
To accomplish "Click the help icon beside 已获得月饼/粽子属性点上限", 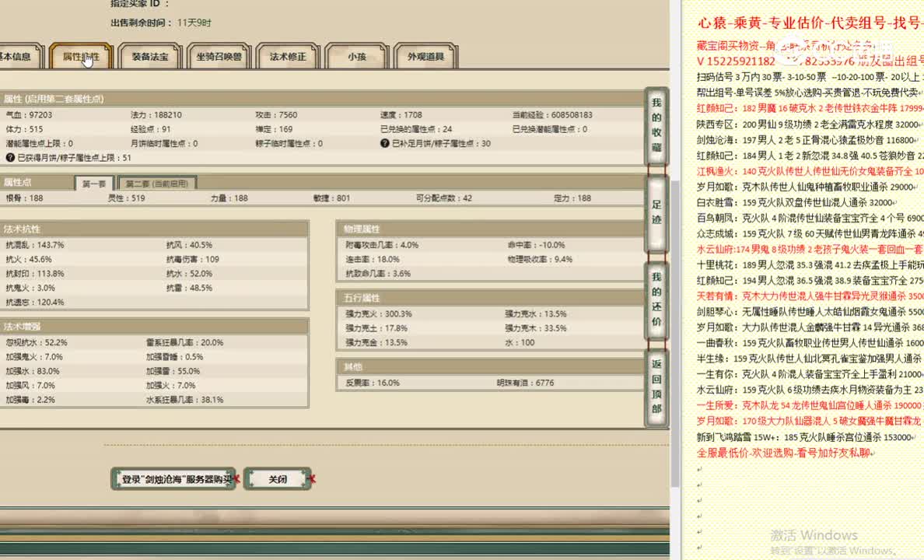I will pyautogui.click(x=10, y=157).
